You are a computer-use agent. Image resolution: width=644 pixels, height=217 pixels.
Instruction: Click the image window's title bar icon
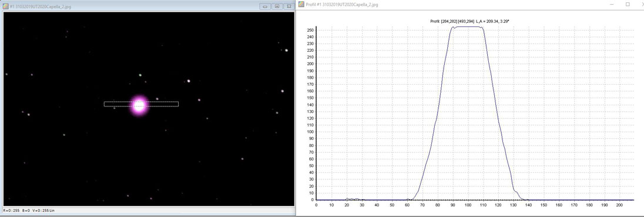(6, 6)
